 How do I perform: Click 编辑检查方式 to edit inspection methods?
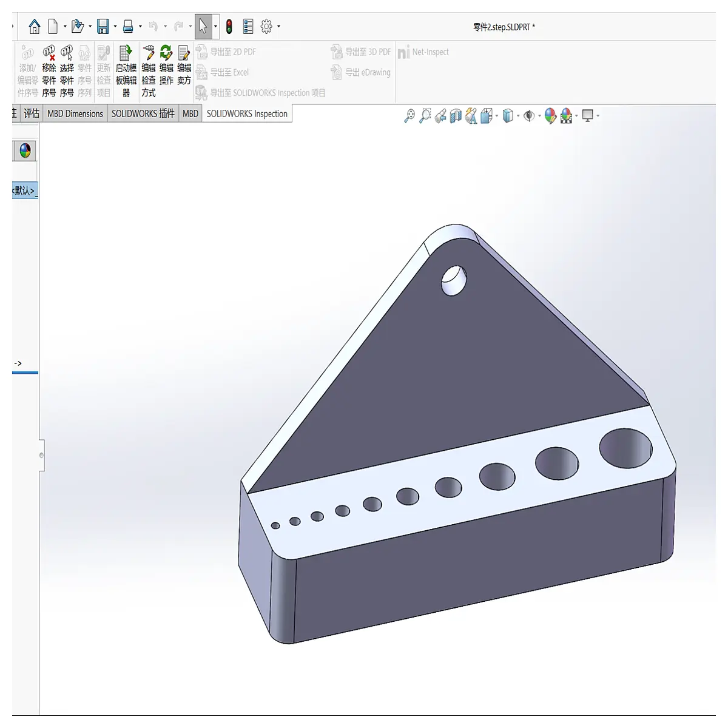pyautogui.click(x=149, y=72)
